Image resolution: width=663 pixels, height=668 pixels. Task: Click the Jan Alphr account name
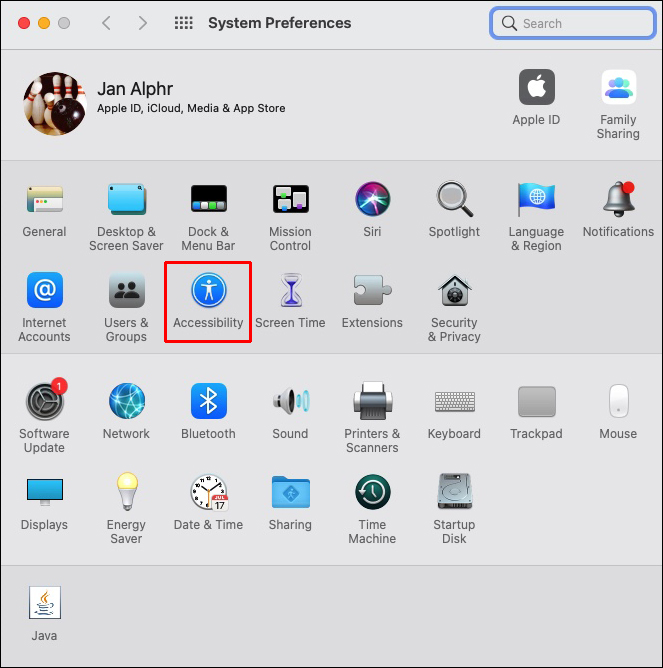135,89
